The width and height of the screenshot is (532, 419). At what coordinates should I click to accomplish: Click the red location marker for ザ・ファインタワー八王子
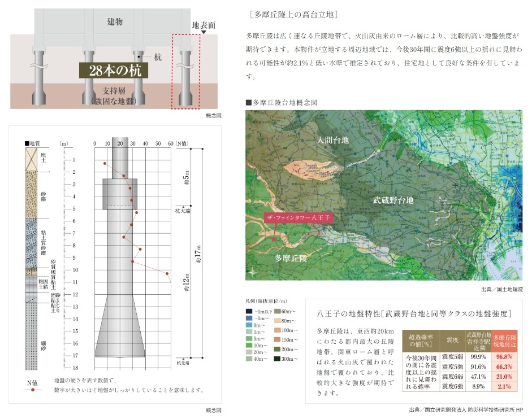[x=274, y=240]
